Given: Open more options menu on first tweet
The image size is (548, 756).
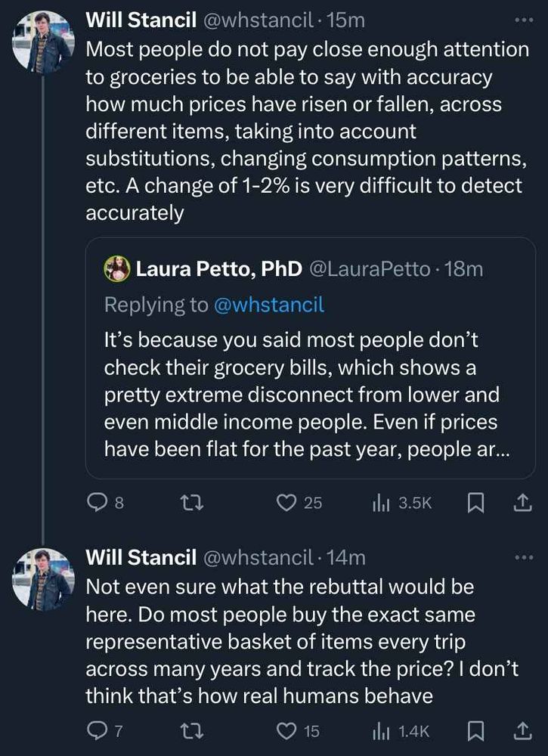Looking at the screenshot, I should pyautogui.click(x=524, y=20).
